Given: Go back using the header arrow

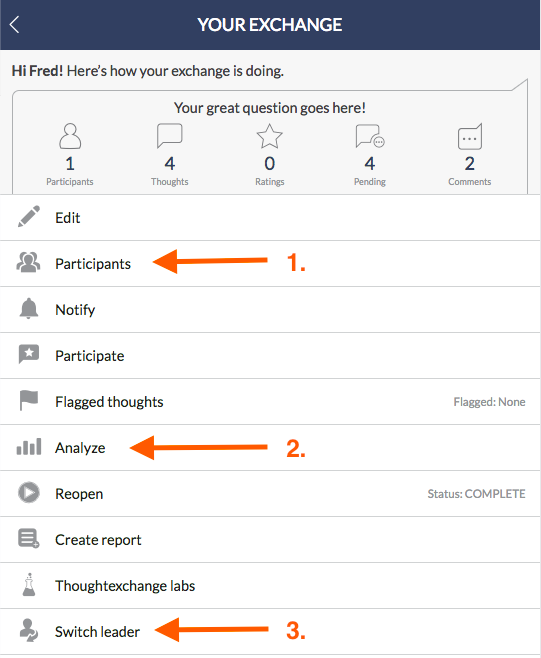Looking at the screenshot, I should tap(15, 24).
